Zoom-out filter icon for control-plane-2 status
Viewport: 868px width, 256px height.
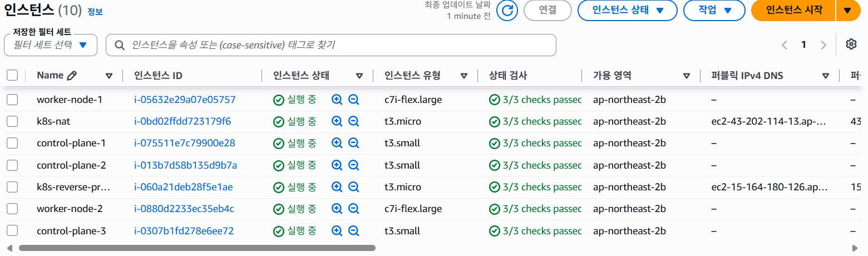(x=354, y=165)
